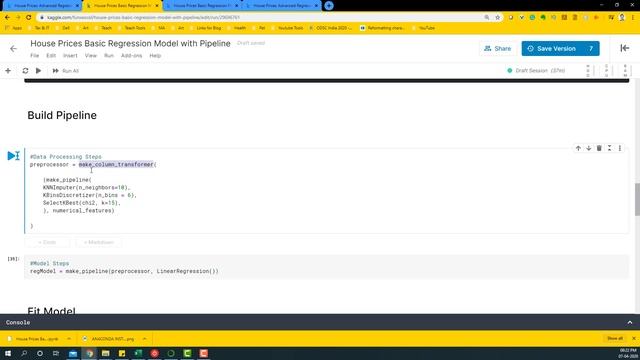Open File Explorer from taskbar

(105, 353)
